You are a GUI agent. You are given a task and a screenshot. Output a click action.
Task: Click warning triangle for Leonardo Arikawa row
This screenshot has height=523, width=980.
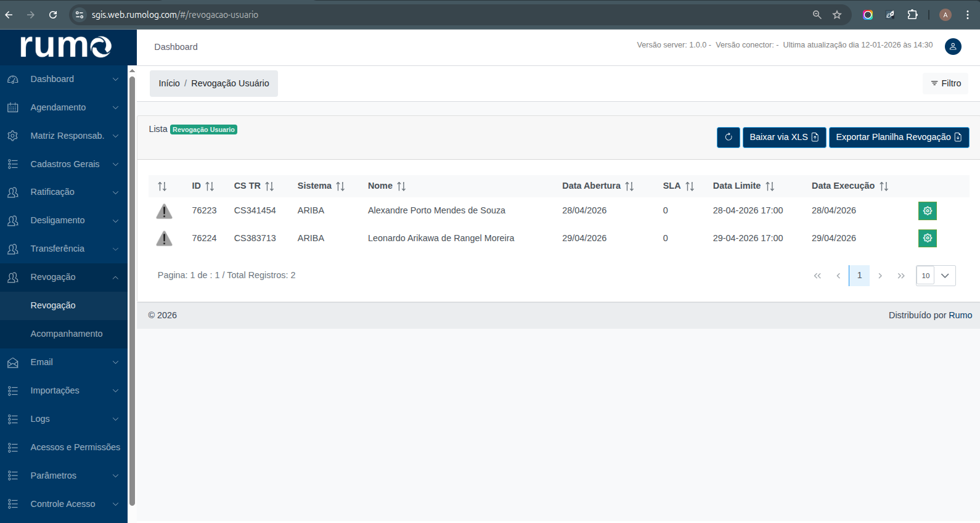[x=164, y=239]
